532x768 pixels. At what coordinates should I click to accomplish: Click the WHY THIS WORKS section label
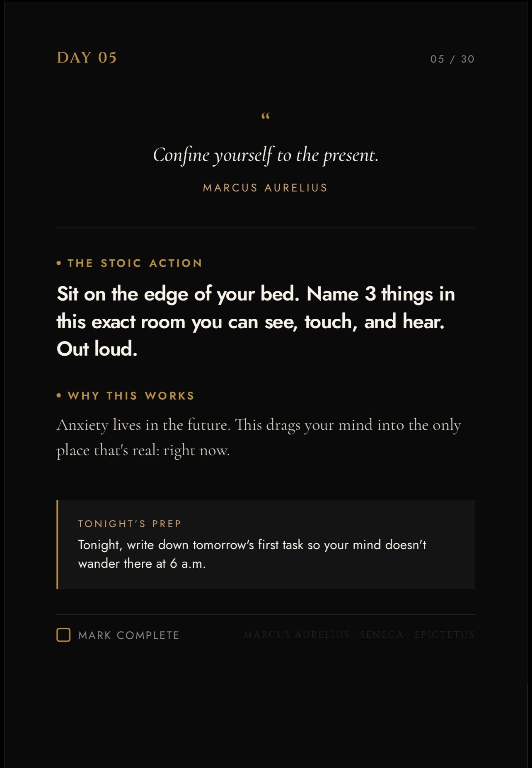point(131,396)
